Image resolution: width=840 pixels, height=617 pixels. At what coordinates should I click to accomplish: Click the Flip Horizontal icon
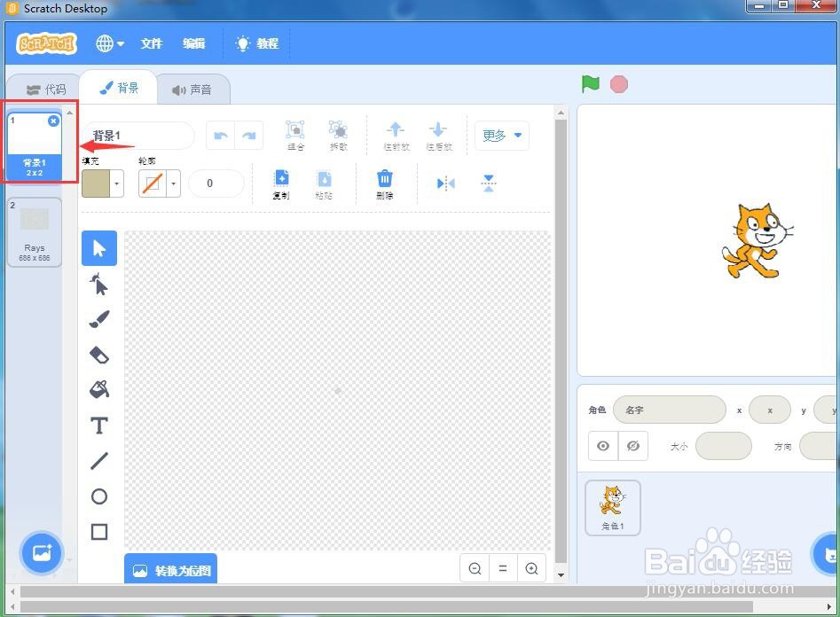click(x=445, y=184)
